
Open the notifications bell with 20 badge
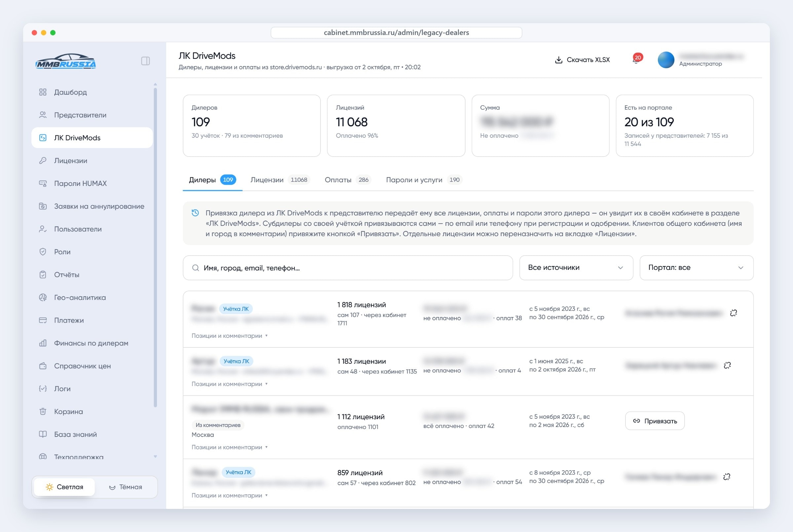click(636, 59)
